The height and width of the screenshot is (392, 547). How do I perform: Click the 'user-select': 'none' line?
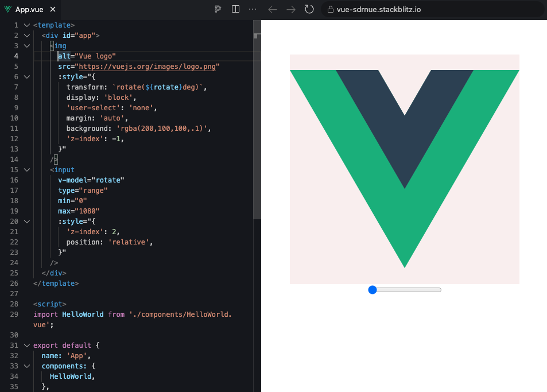(111, 108)
